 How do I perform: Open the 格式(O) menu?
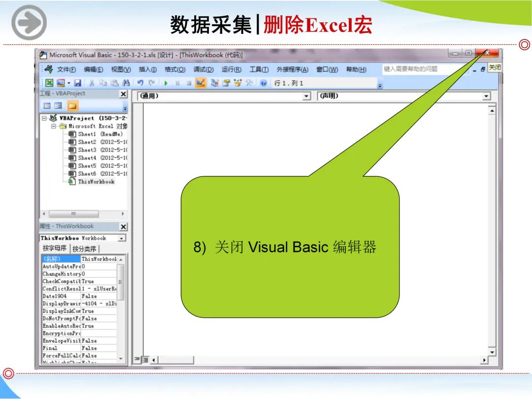[175, 69]
